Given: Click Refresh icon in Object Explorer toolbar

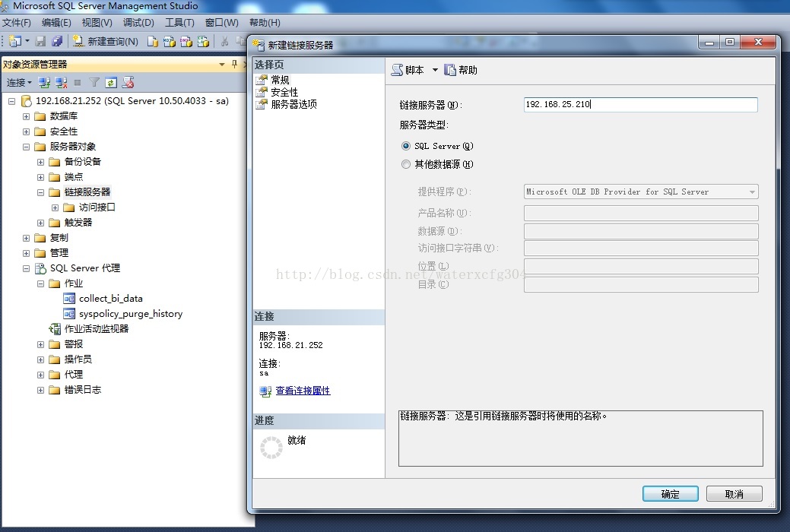Looking at the screenshot, I should [111, 82].
